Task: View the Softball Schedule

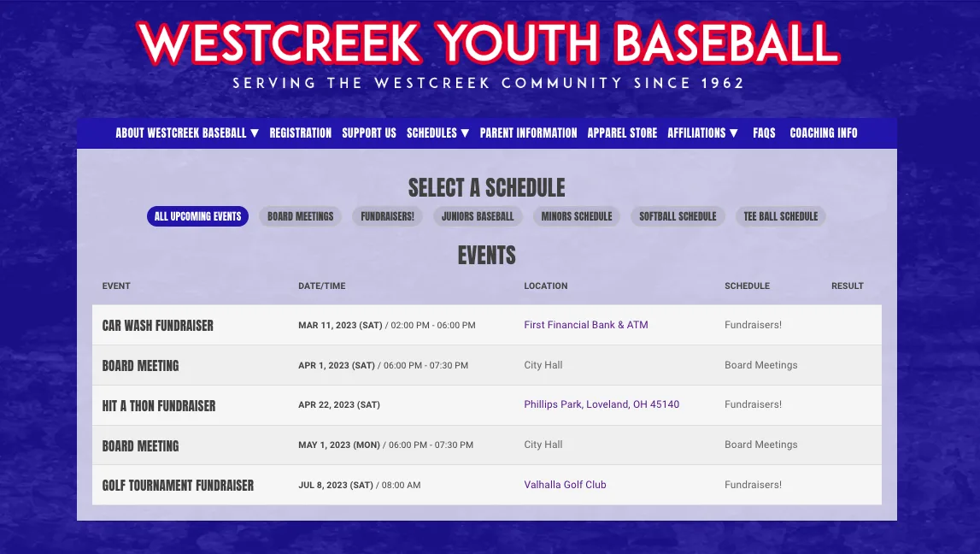Action: tap(678, 216)
